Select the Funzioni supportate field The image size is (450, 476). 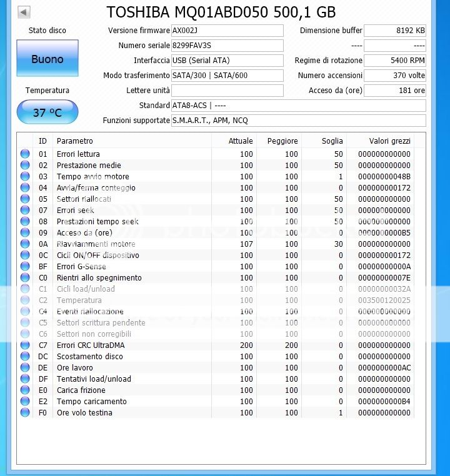coord(298,121)
